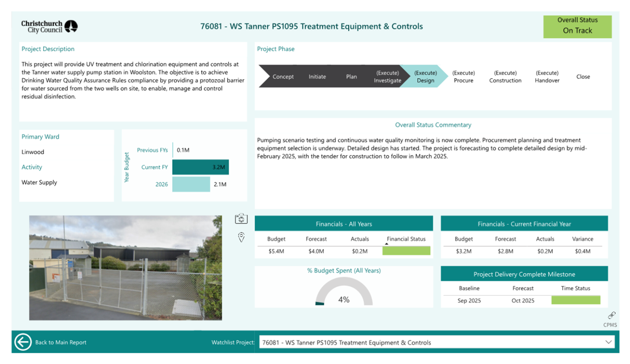Select the Execute Construction phase step

(x=506, y=77)
